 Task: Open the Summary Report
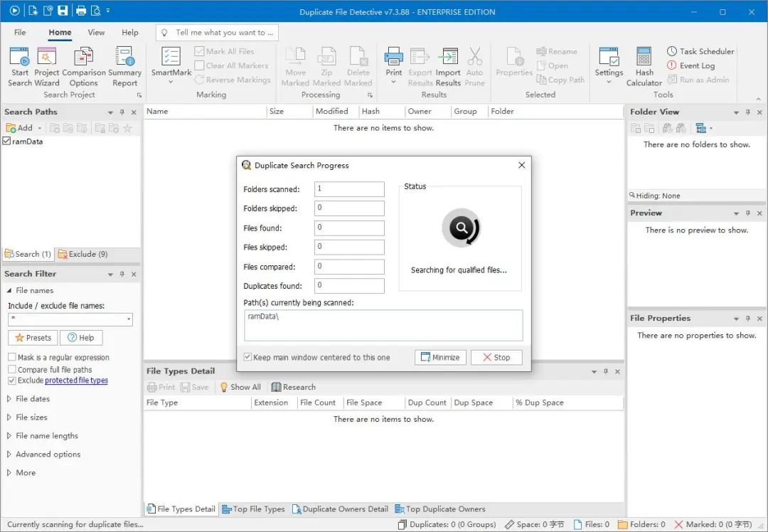point(124,67)
